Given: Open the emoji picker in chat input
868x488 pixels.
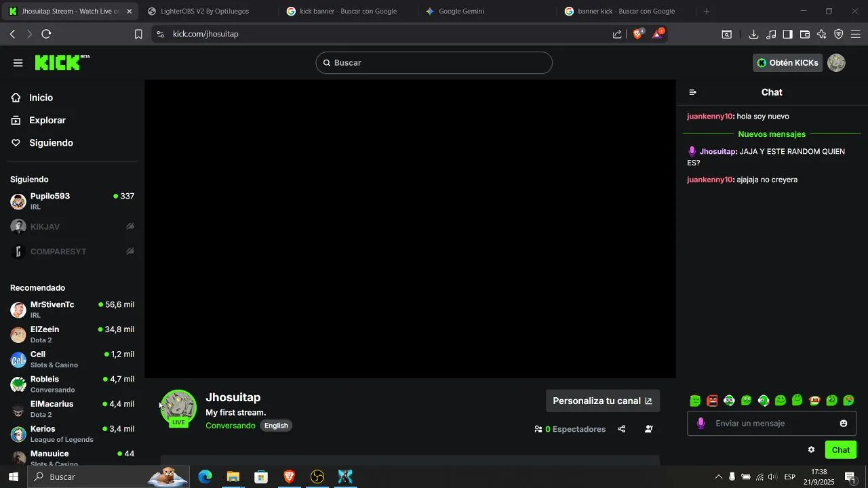Looking at the screenshot, I should click(x=844, y=424).
